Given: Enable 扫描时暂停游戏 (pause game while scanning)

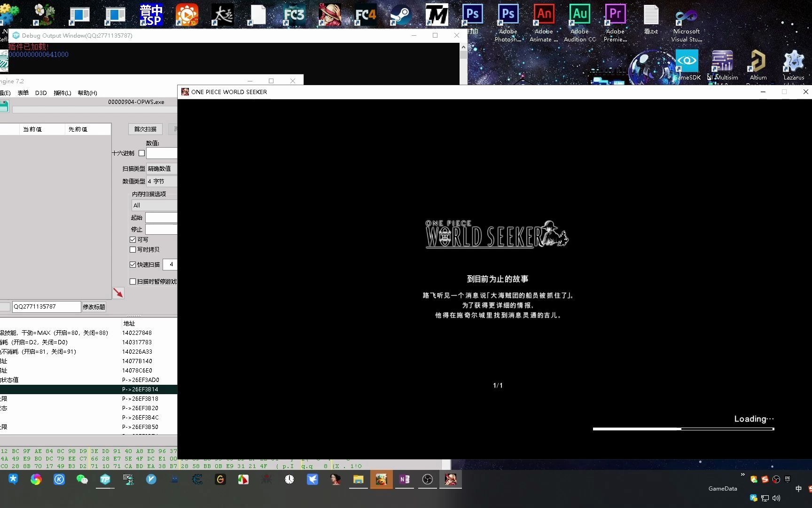Looking at the screenshot, I should click(x=133, y=281).
